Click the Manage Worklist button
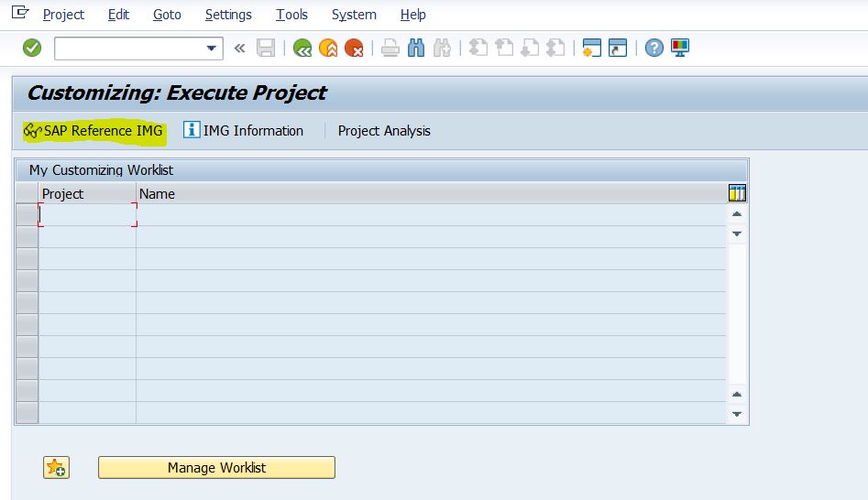Screen dimensions: 868x500 coord(216,468)
